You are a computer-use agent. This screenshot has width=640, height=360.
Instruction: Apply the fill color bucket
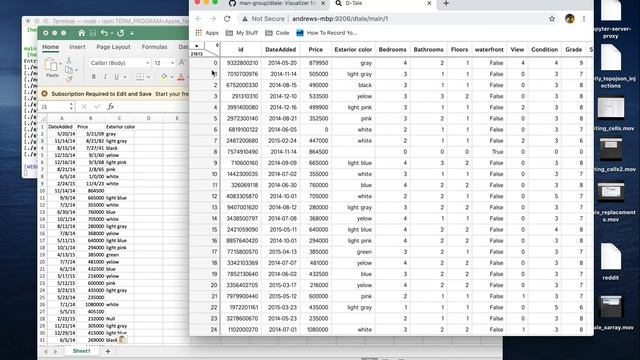pos(164,77)
